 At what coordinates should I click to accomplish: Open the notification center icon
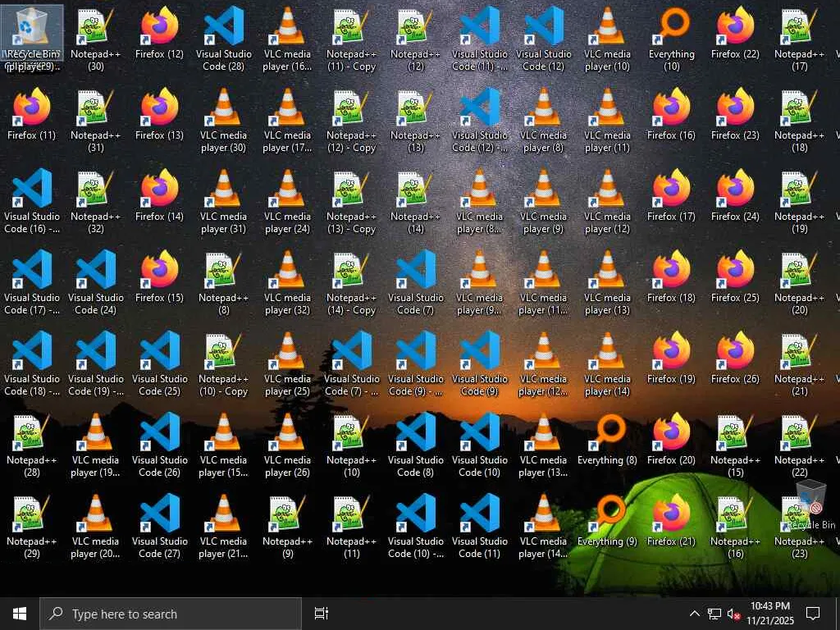(813, 614)
